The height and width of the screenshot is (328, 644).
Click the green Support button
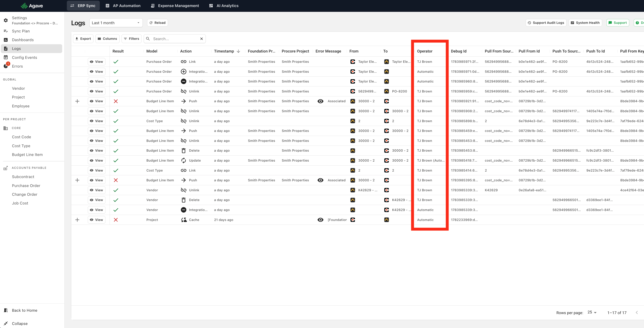point(618,23)
